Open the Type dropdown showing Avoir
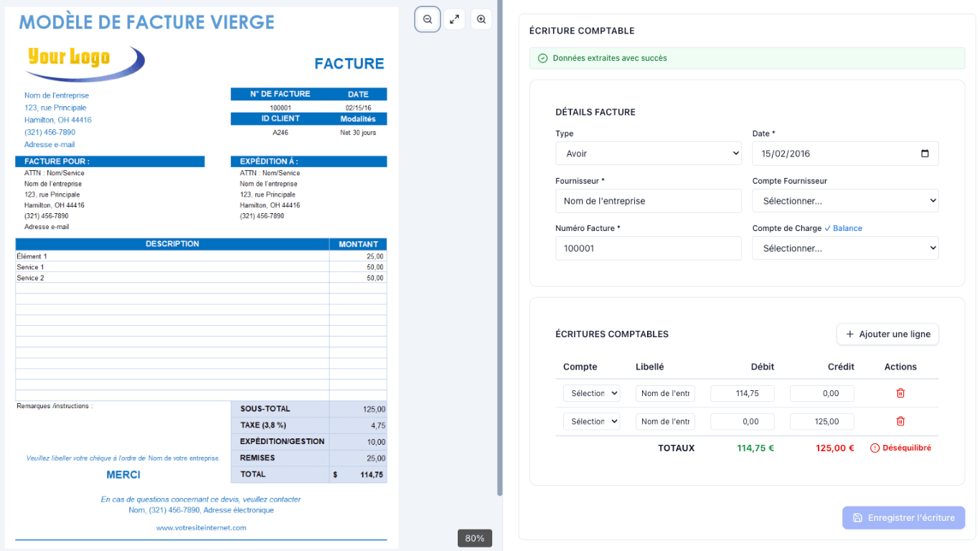This screenshot has width=980, height=551. point(648,154)
